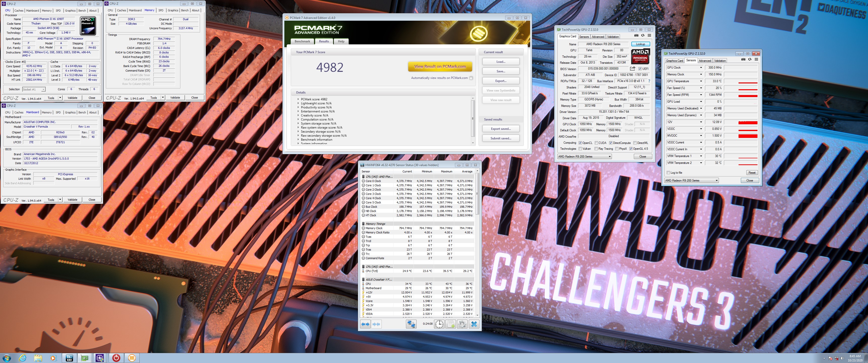Switch to HWiNFO taskbar button
The image size is (868, 363).
click(x=69, y=358)
